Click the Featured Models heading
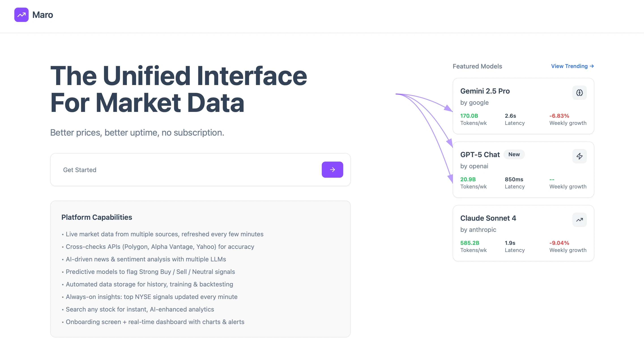The height and width of the screenshot is (363, 644). click(477, 66)
